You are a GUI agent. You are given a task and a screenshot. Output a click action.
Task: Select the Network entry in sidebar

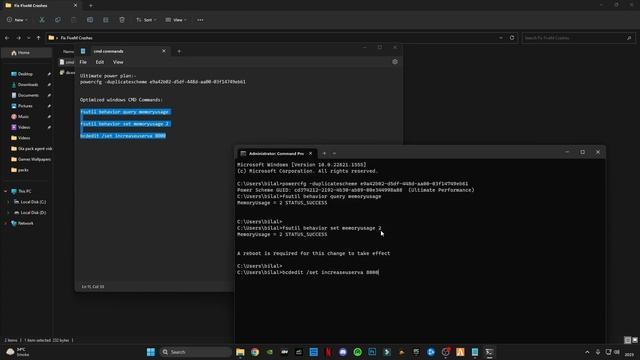25,223
